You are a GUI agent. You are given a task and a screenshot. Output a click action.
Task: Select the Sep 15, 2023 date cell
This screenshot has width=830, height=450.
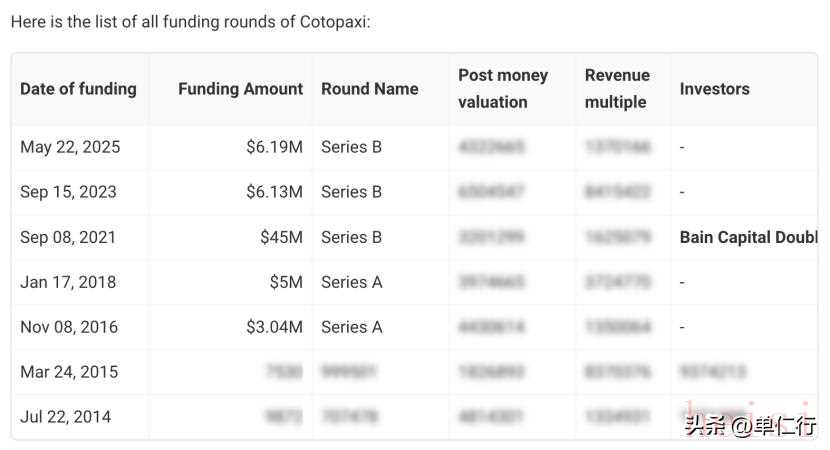tap(68, 192)
